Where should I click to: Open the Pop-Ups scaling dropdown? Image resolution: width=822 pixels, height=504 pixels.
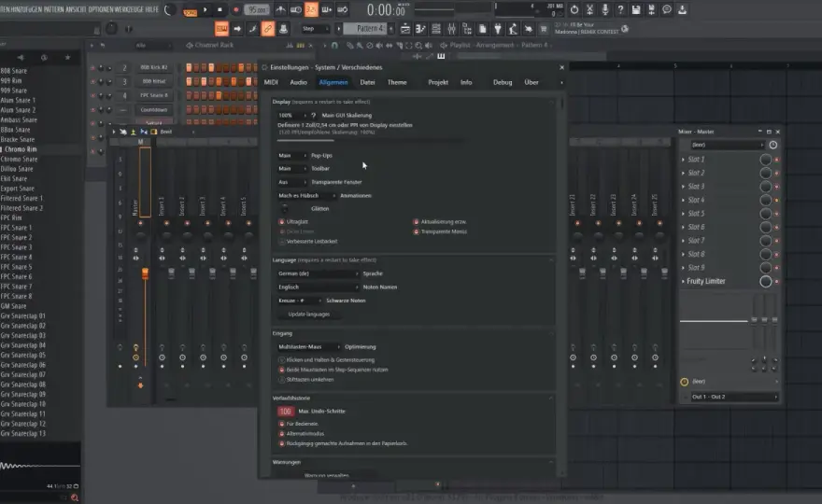[x=292, y=156]
